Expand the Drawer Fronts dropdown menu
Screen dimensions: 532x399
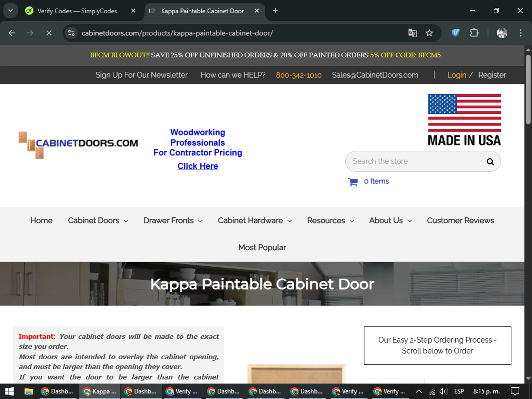tap(173, 221)
